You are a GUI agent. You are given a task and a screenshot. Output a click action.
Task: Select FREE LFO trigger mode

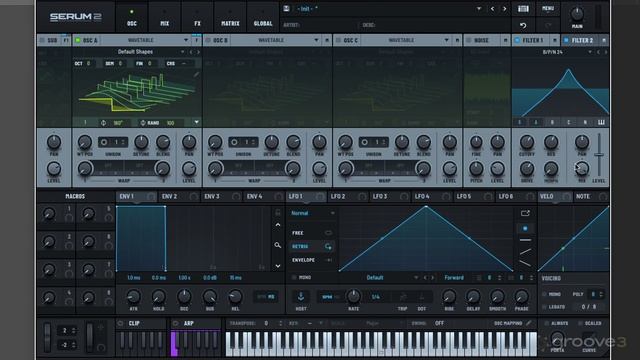pyautogui.click(x=312, y=233)
